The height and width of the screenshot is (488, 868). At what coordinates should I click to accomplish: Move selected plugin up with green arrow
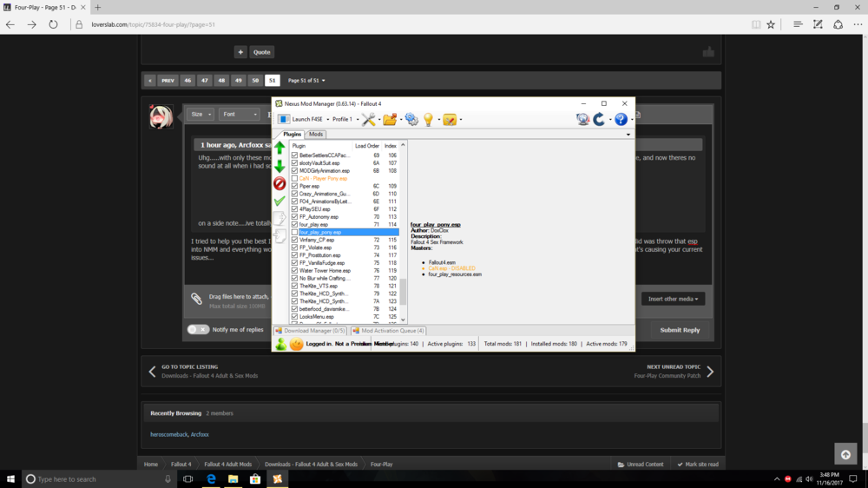point(279,148)
